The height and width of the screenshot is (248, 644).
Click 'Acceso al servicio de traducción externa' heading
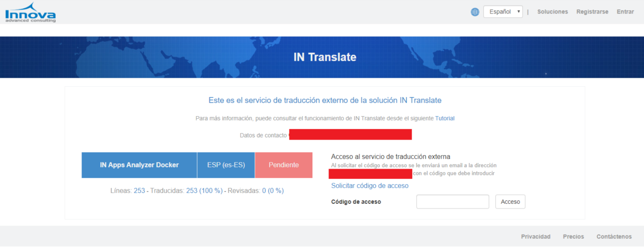pyautogui.click(x=390, y=156)
